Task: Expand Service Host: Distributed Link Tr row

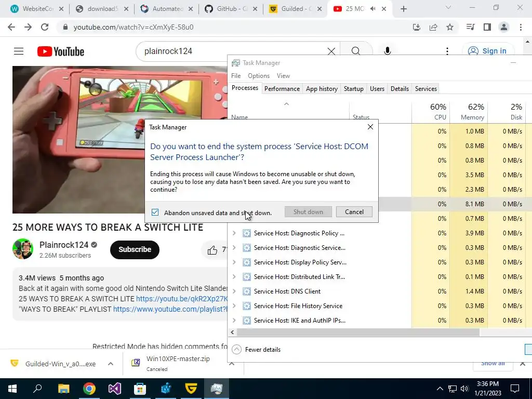Action: click(234, 277)
